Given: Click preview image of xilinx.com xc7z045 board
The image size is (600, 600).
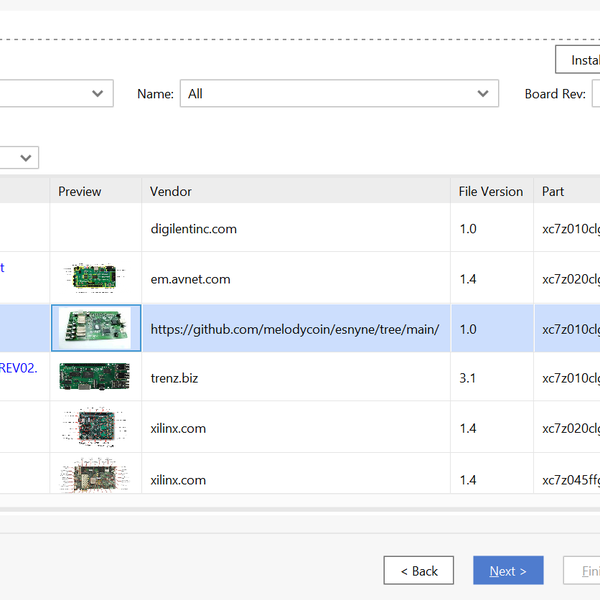Looking at the screenshot, I should [95, 475].
